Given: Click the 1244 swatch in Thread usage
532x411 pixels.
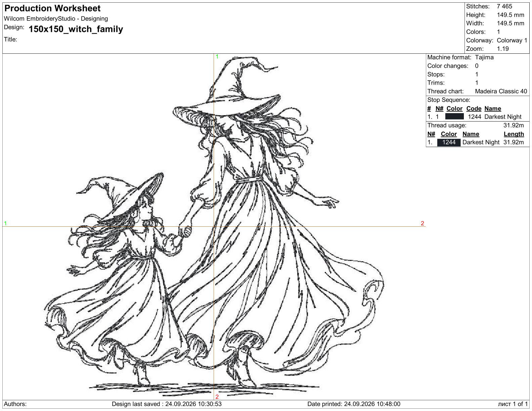Looking at the screenshot, I should click(449, 142).
